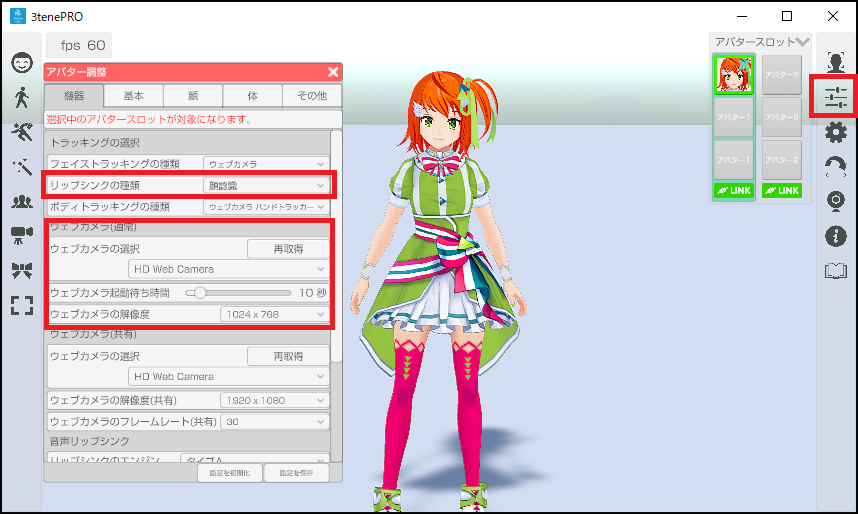Maximize the 3tenePRO window
The image size is (858, 514).
(x=787, y=16)
